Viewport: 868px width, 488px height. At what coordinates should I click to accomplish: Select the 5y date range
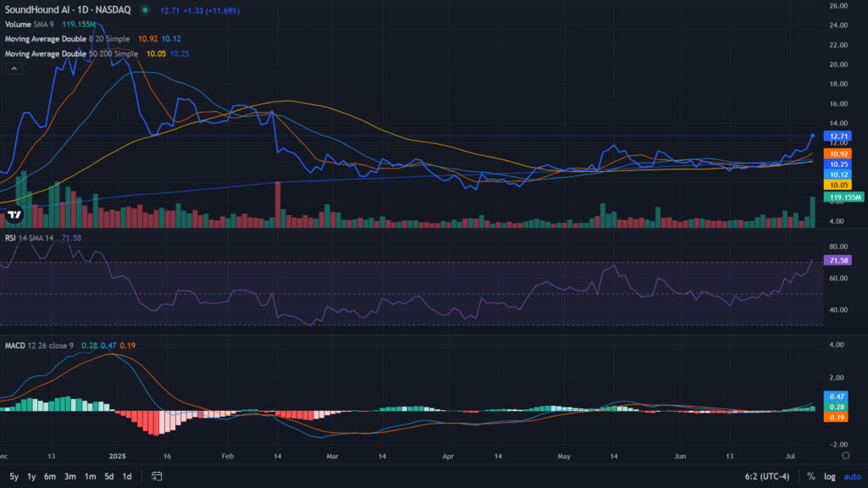pos(14,476)
